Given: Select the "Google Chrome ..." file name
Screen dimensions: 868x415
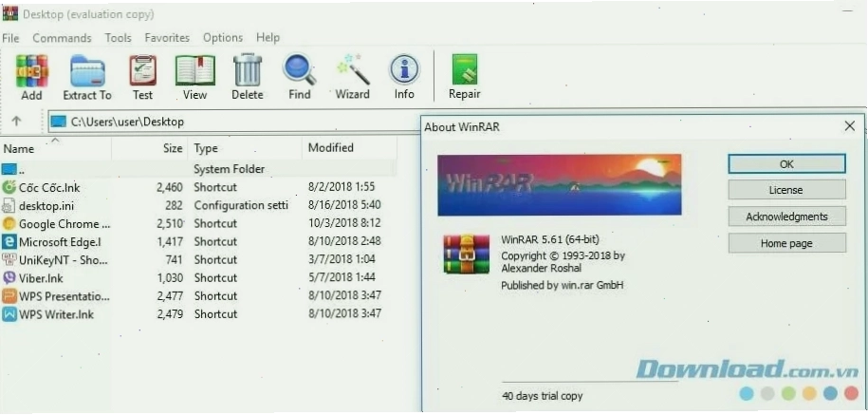Looking at the screenshot, I should coord(65,224).
